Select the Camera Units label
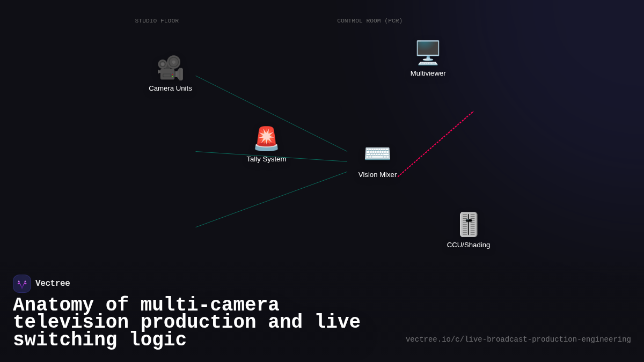 170,88
